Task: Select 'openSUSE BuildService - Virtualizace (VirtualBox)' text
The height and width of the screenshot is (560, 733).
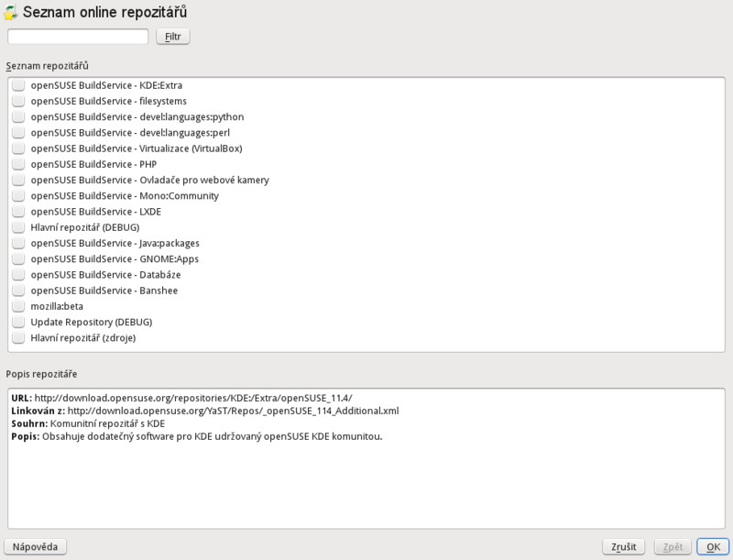Action: point(137,148)
